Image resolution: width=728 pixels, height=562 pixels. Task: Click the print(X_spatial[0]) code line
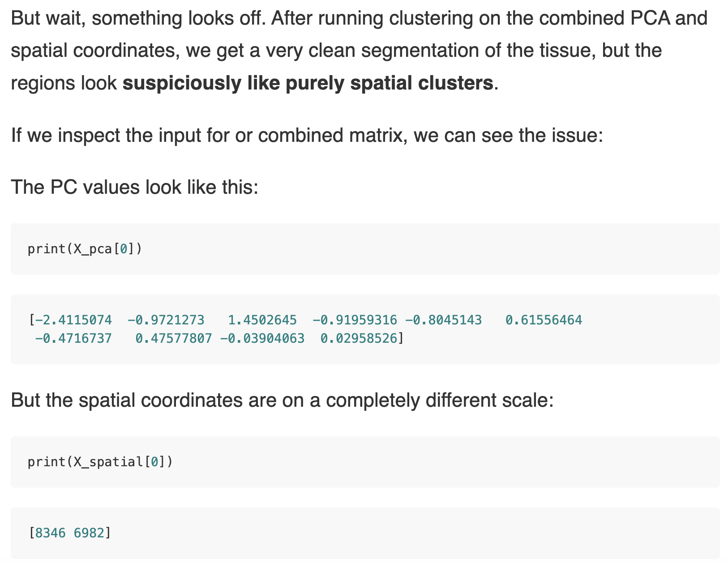pyautogui.click(x=100, y=462)
